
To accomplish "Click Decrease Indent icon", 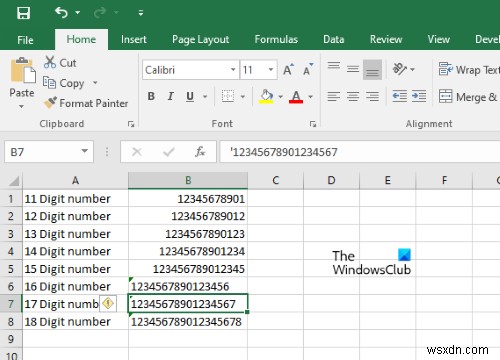I will [400, 97].
